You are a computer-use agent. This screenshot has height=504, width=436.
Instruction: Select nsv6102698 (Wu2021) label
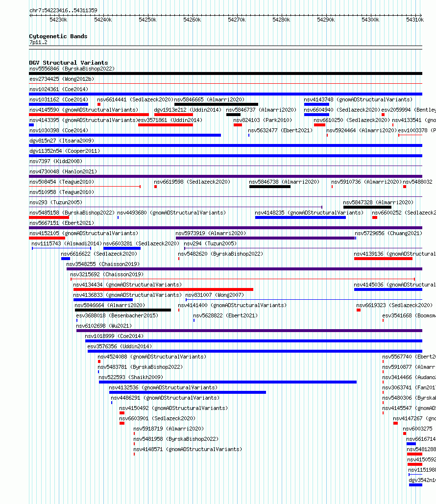click(x=104, y=326)
